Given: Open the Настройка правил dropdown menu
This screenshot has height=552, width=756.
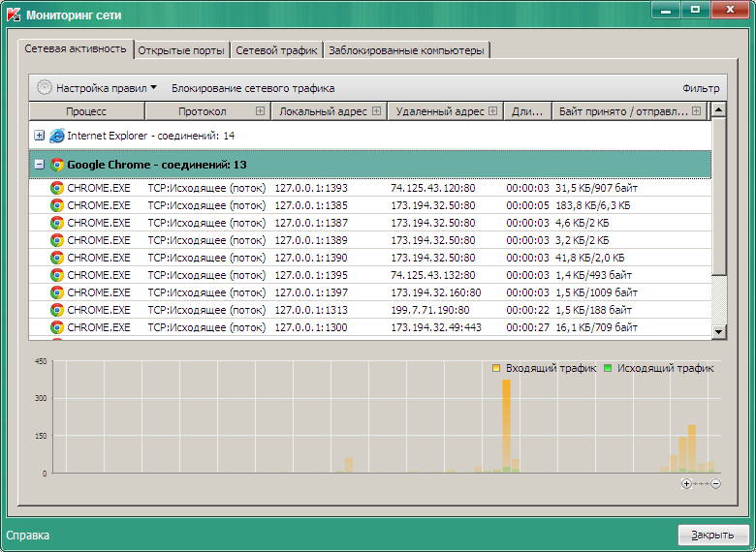Looking at the screenshot, I should (x=107, y=87).
